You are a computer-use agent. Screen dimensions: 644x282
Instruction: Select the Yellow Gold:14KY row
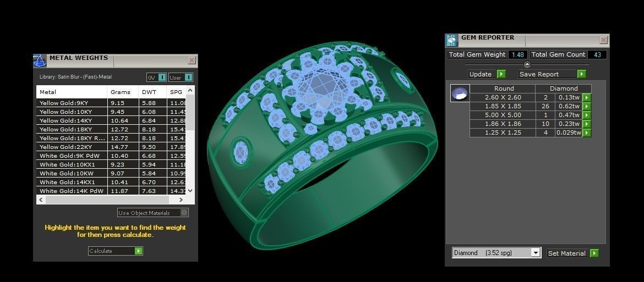(111, 120)
